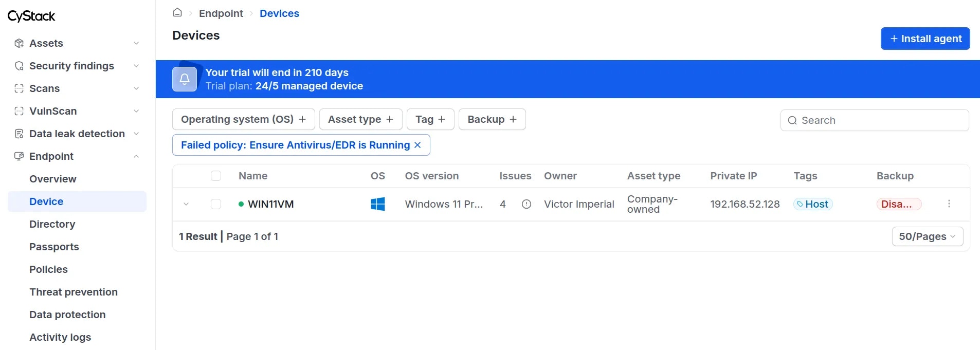Viewport: 980px width, 350px height.
Task: Remove the Failed policy filter
Action: click(x=418, y=145)
